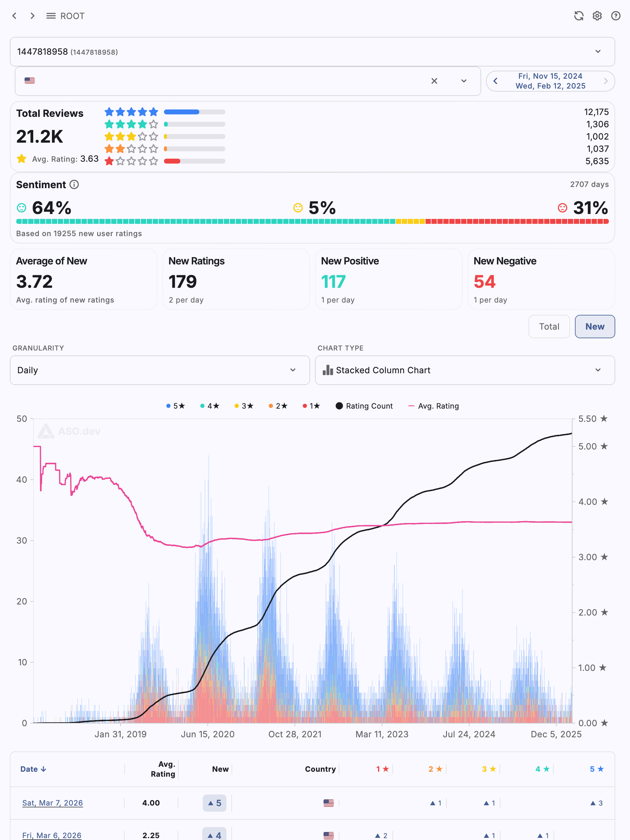The image size is (630, 840).
Task: Click the New Positive 117 card
Action: tap(389, 279)
